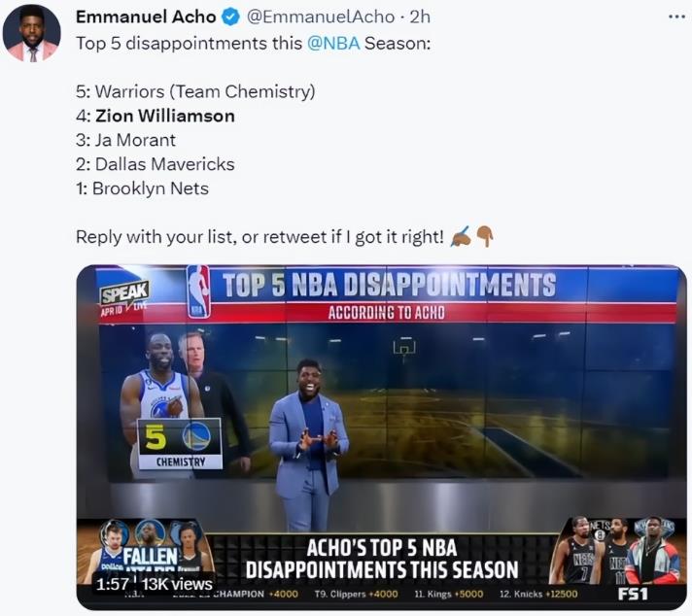Click the blue verified badge

[230, 17]
